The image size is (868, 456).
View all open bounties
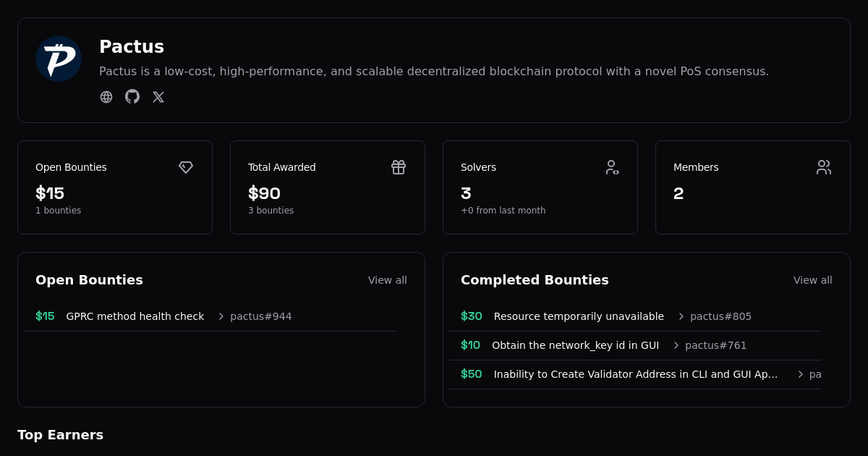pyautogui.click(x=387, y=280)
